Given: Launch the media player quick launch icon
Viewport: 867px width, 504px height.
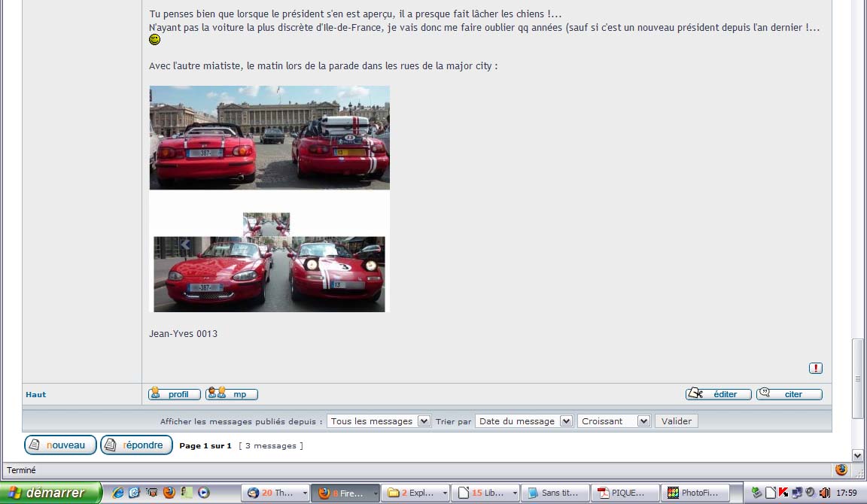Looking at the screenshot, I should (204, 493).
